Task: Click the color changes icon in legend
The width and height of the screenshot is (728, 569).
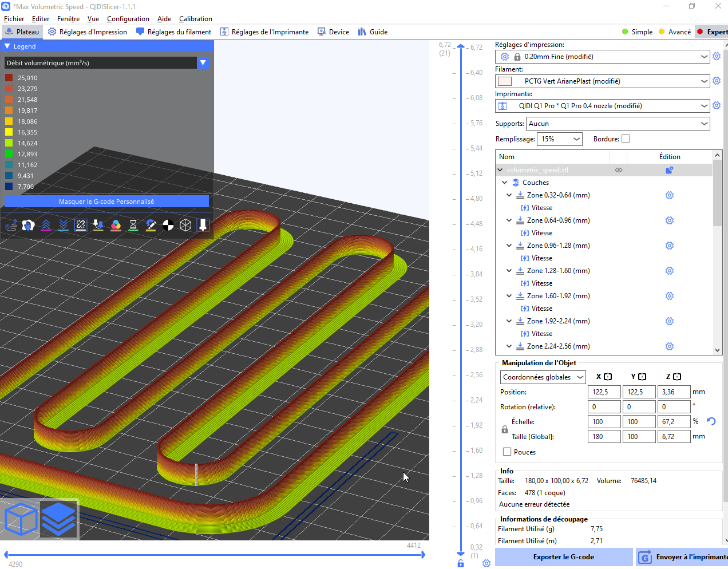Action: (116, 226)
